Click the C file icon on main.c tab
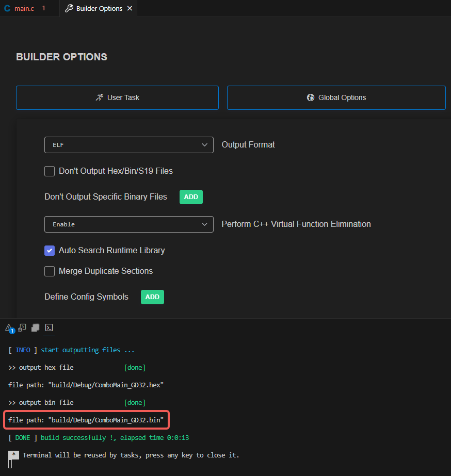Viewport: 451px width, 476px height. pyautogui.click(x=7, y=9)
